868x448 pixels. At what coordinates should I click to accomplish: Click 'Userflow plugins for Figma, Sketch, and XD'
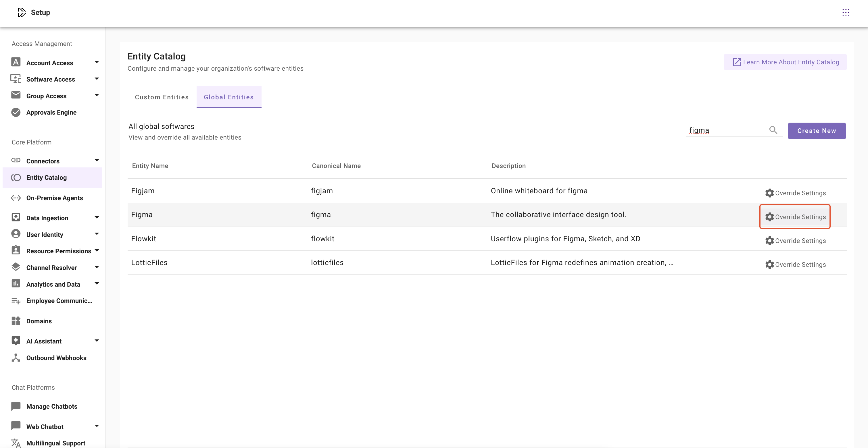click(x=565, y=239)
